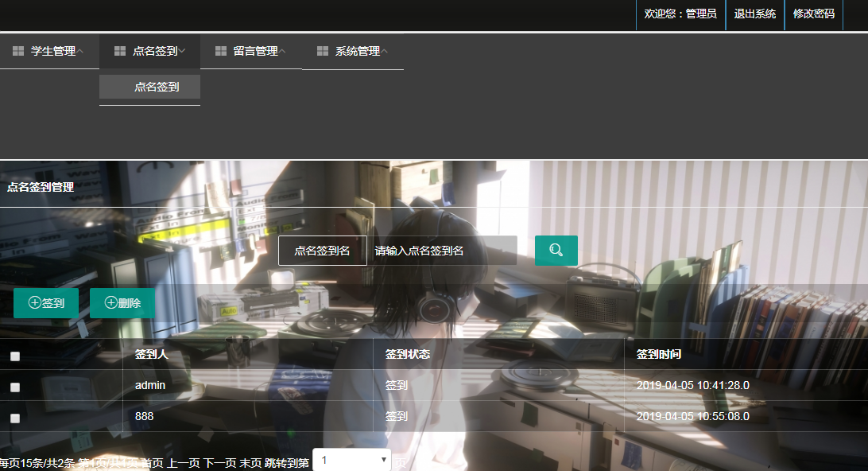Click the timestamp 2019-04-05 10:41:28.0

click(693, 385)
